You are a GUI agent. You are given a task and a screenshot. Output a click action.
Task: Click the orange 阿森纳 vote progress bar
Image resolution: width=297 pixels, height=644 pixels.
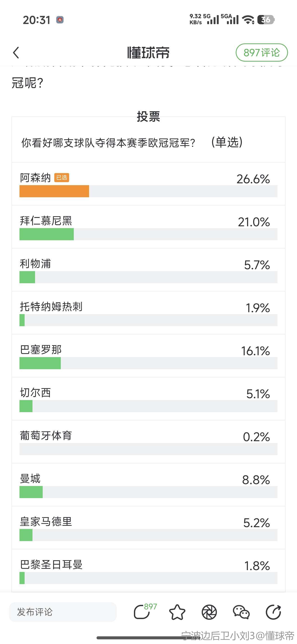click(54, 191)
